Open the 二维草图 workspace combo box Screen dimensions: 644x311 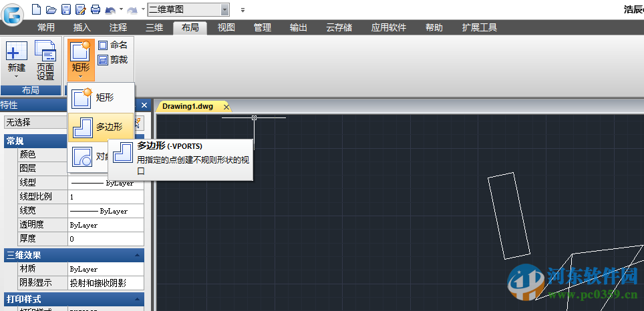tap(188, 9)
